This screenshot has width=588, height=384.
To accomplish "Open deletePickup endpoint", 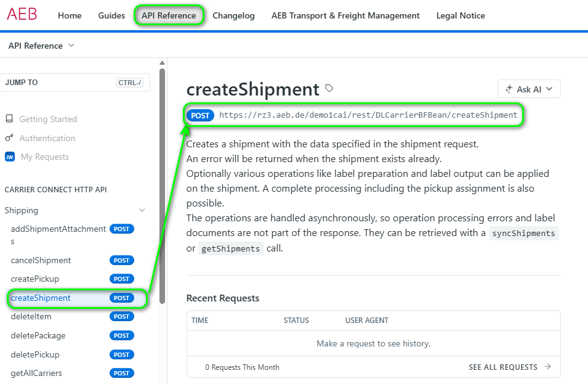I will [x=35, y=354].
